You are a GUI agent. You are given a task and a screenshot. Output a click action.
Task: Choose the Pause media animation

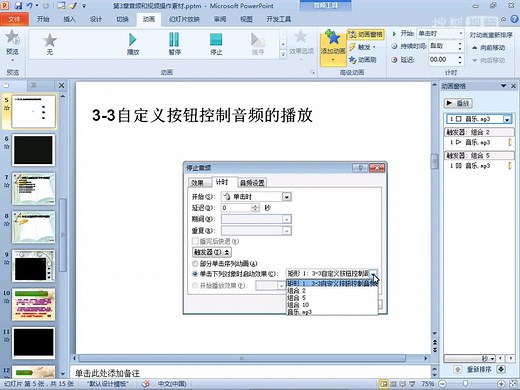(174, 44)
